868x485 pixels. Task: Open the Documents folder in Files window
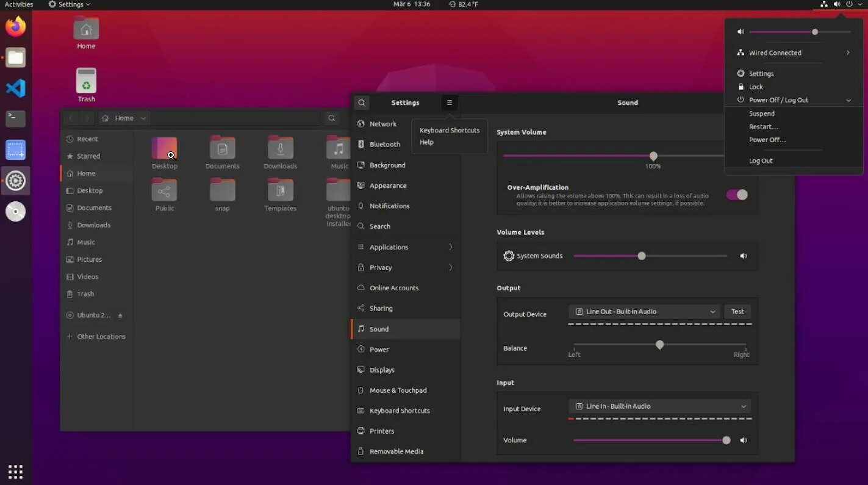223,153
